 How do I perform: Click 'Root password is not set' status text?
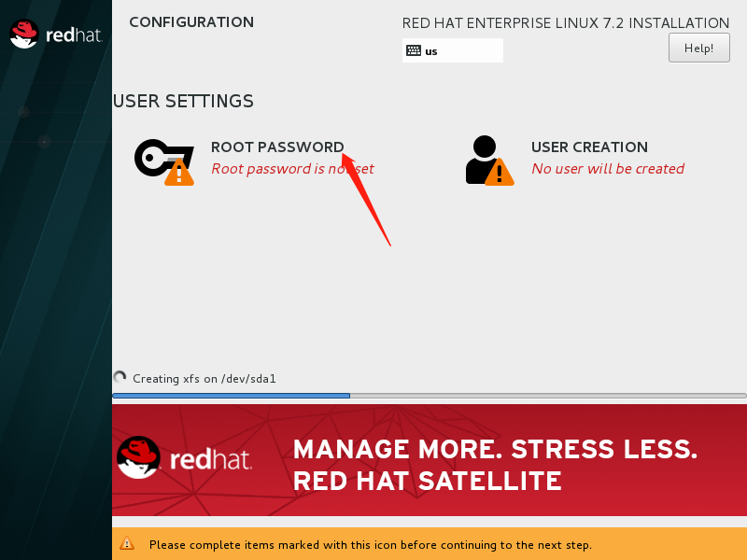click(292, 169)
